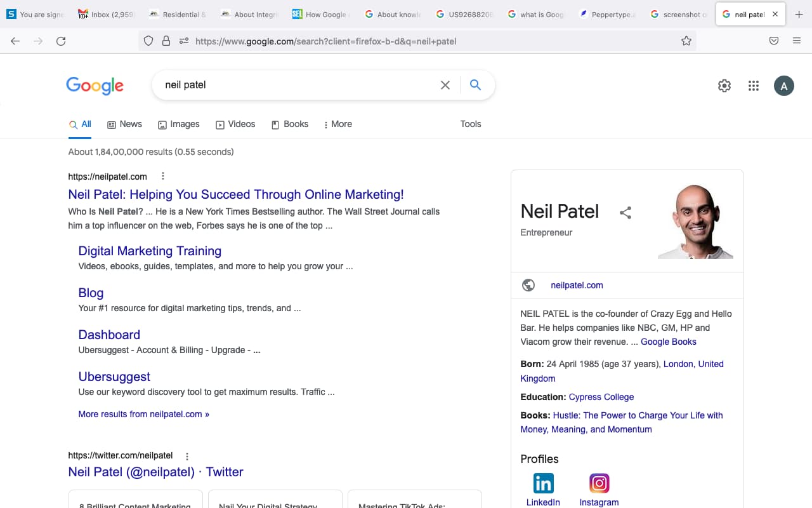Open the Google account avatar menu
This screenshot has height=508, width=812.
(784, 85)
